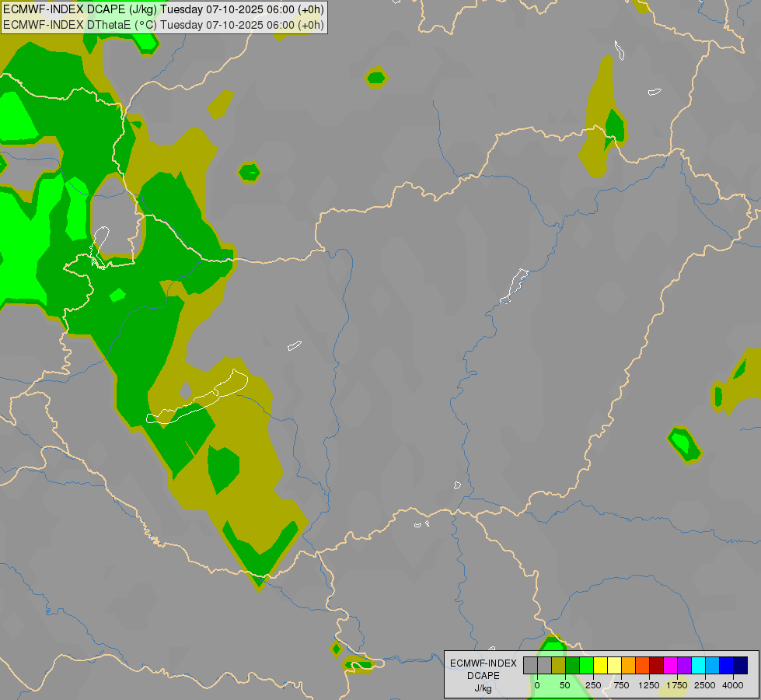
Task: Click the olive legend swatch below 50
Action: (558, 666)
